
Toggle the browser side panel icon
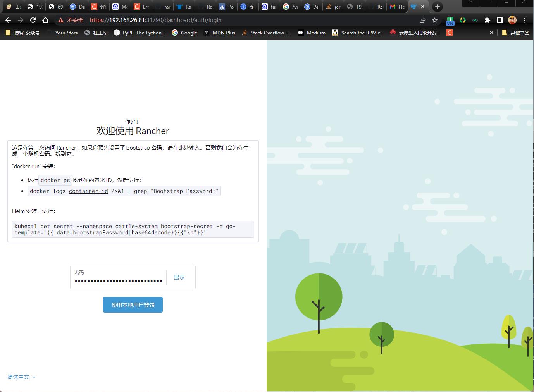coord(500,20)
